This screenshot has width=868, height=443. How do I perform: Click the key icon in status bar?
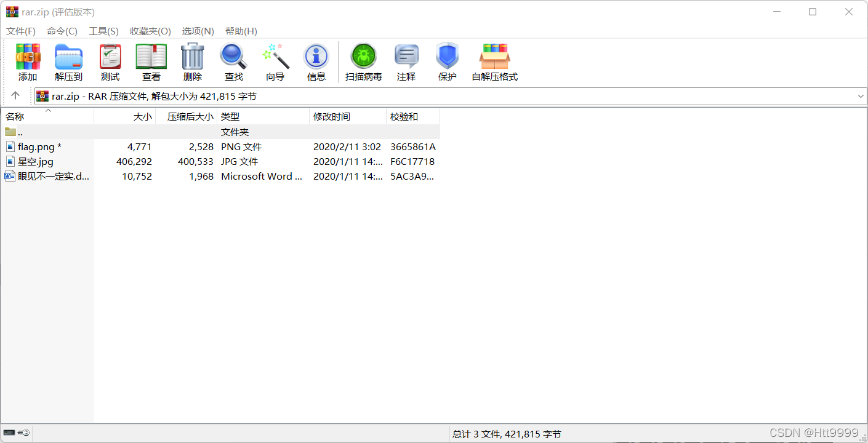coord(24,433)
